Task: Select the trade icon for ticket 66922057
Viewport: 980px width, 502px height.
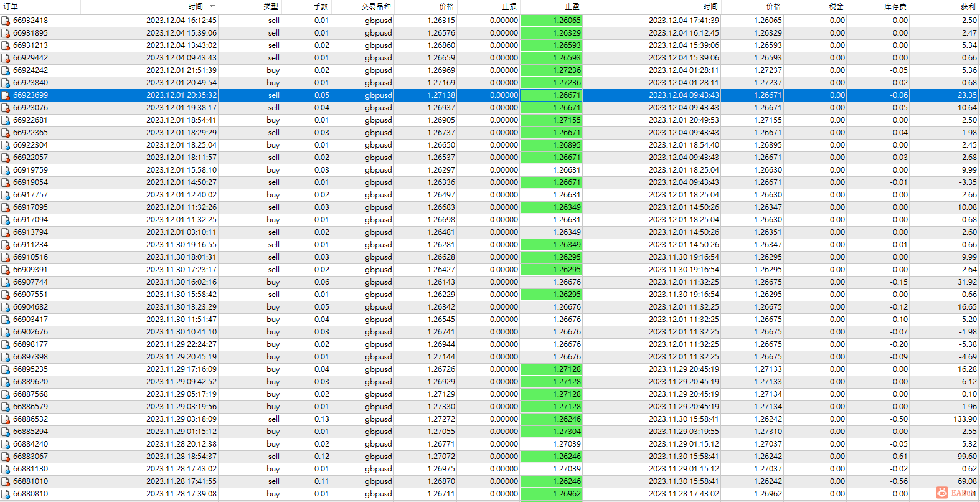Action: click(x=6, y=158)
